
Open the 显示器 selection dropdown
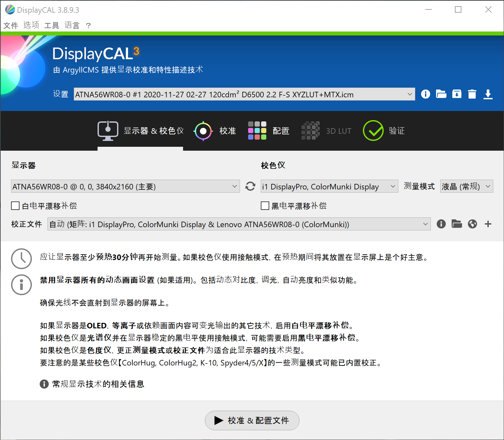(x=126, y=186)
